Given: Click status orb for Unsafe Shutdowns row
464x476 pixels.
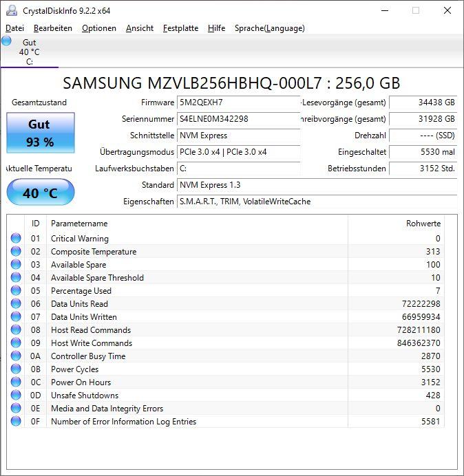Looking at the screenshot, I should pos(16,395).
